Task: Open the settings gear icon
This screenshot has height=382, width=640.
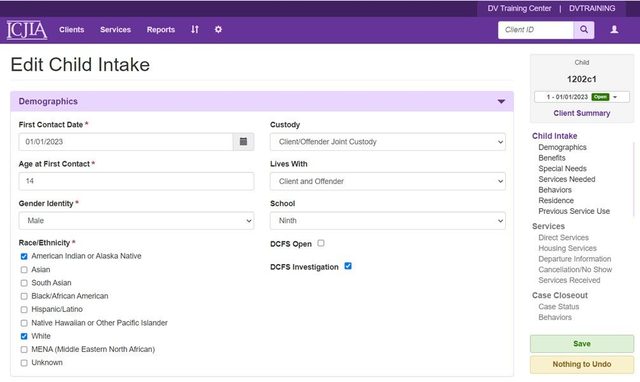Action: coord(218,29)
